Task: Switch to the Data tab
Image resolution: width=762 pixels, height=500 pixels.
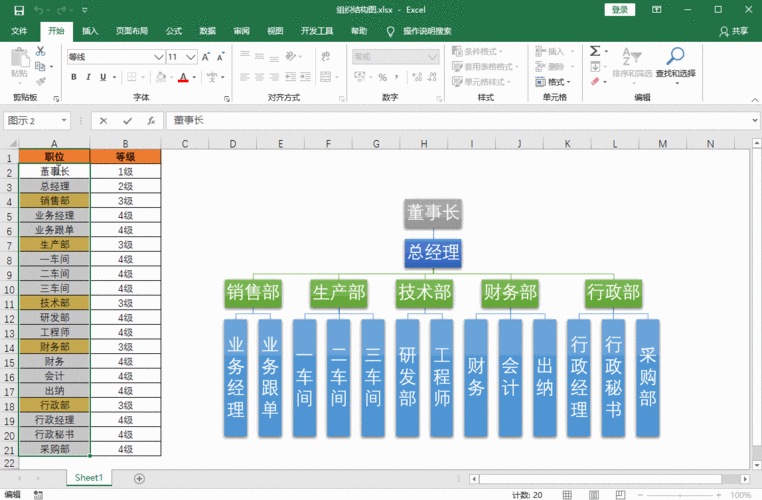Action: point(208,31)
